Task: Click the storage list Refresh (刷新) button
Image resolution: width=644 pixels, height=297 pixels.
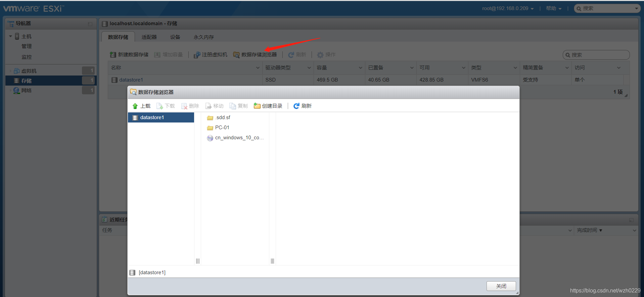Action: coord(297,55)
